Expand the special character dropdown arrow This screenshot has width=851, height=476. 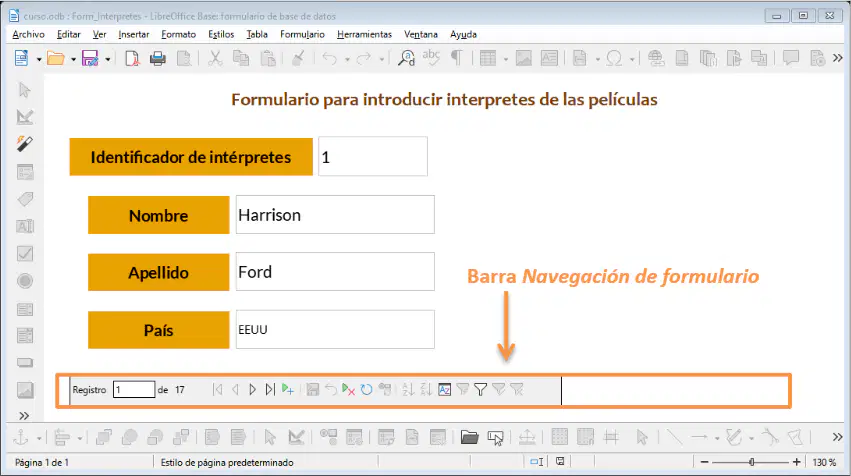pos(632,59)
